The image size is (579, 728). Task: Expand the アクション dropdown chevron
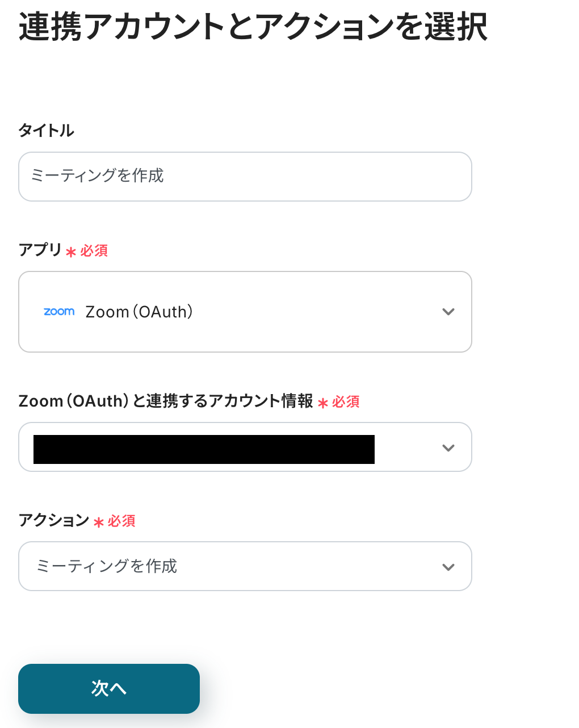coord(448,567)
